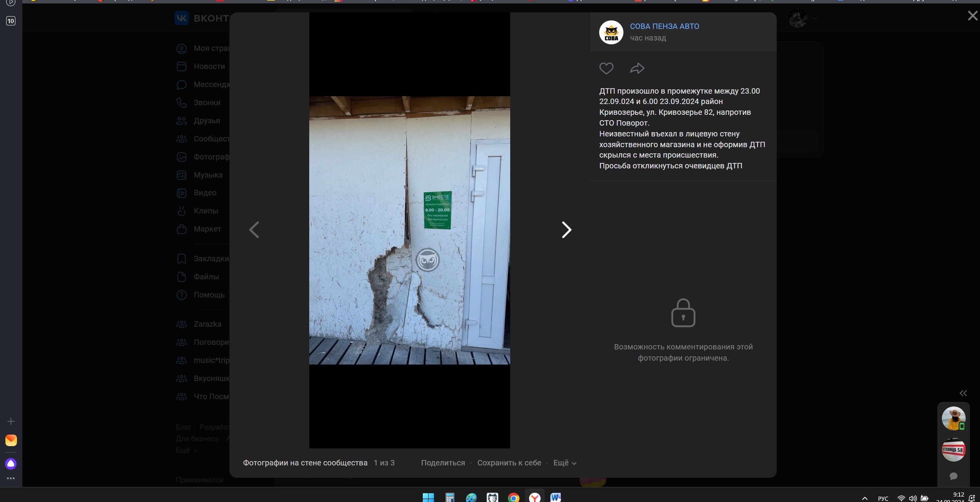
Task: Click the messages speech bubble icon
Action: [x=953, y=476]
